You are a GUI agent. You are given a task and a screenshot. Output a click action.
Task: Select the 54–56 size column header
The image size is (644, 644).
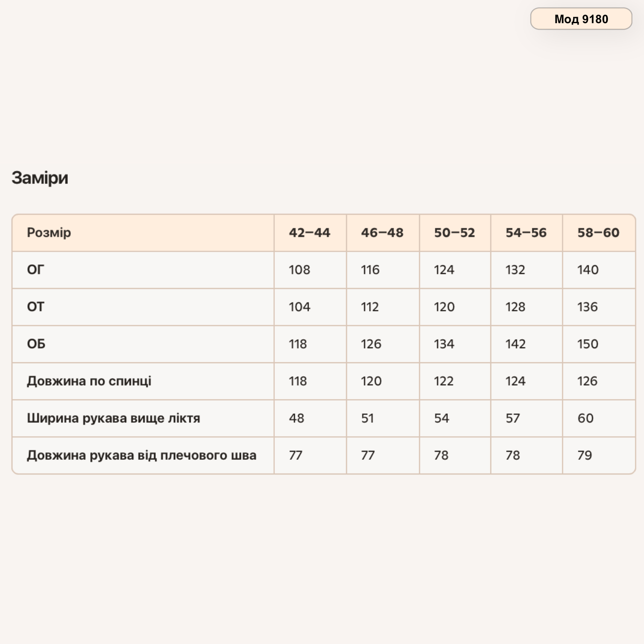[x=526, y=233]
